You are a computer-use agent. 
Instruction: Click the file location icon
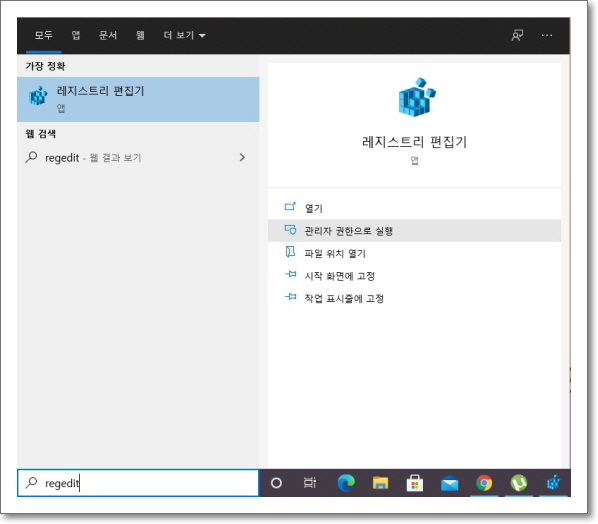pyautogui.click(x=290, y=252)
